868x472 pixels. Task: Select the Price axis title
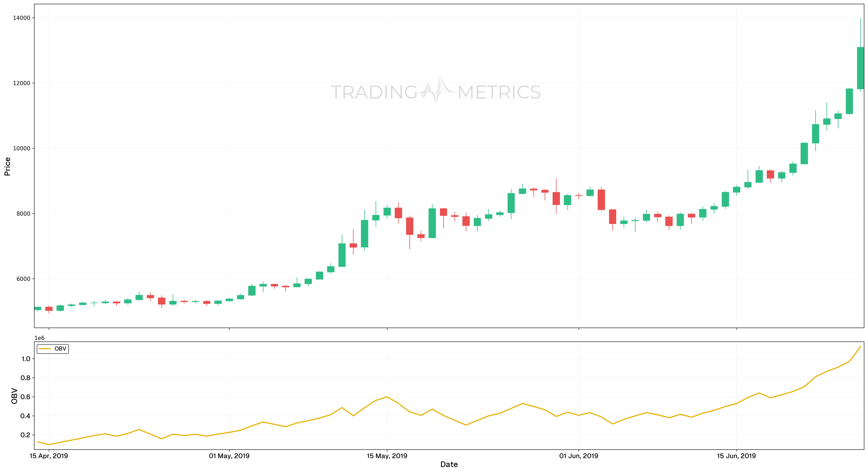tap(7, 166)
